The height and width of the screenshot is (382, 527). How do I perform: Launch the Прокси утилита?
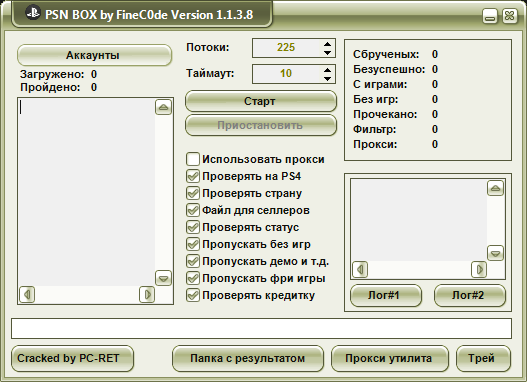[390, 358]
